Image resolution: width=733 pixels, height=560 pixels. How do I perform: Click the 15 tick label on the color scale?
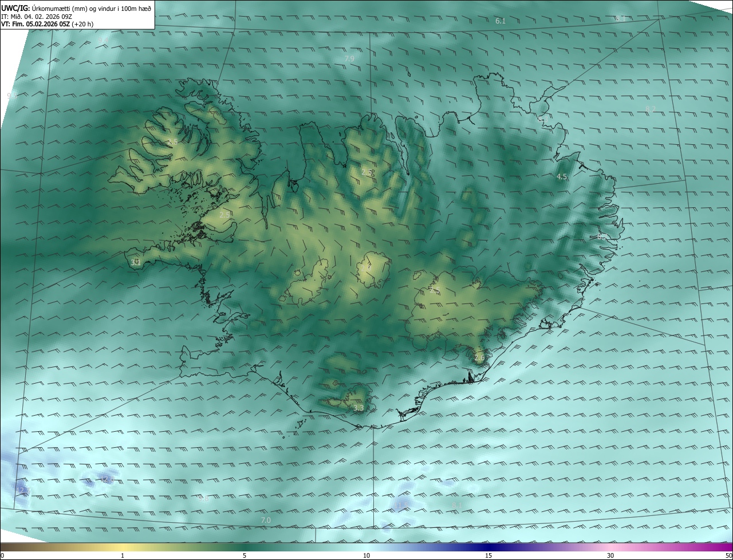pos(488,555)
